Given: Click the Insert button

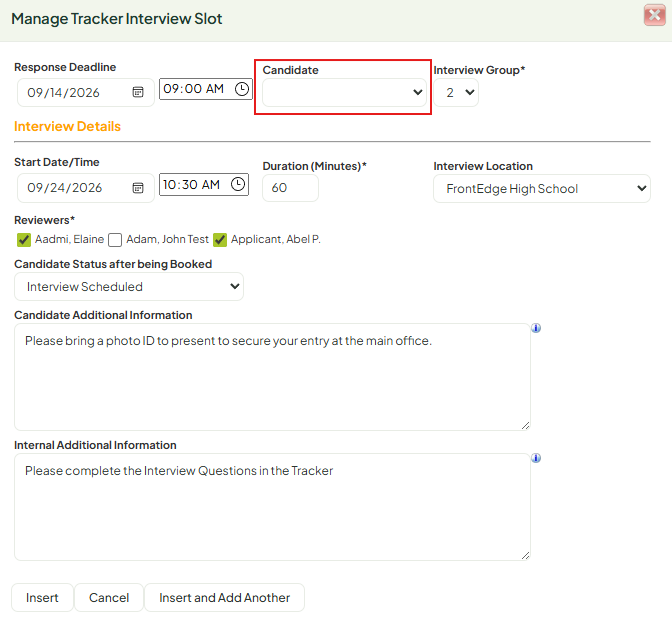Looking at the screenshot, I should [42, 597].
